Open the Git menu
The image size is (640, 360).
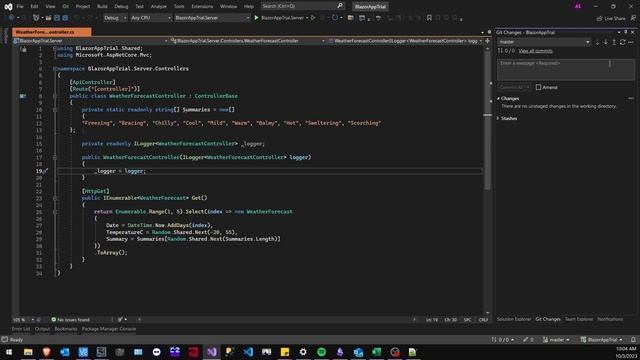point(65,6)
